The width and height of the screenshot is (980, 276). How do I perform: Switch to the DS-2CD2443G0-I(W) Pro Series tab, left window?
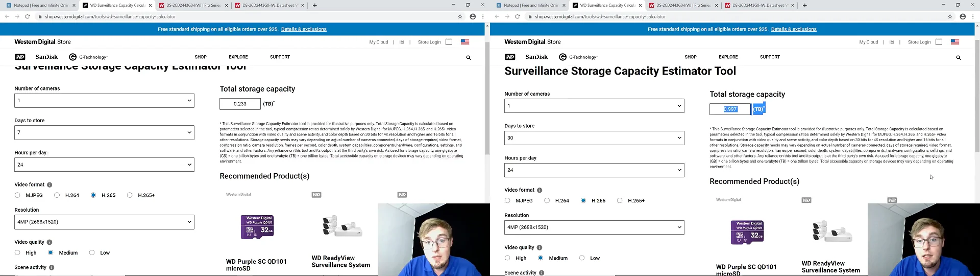tap(192, 5)
